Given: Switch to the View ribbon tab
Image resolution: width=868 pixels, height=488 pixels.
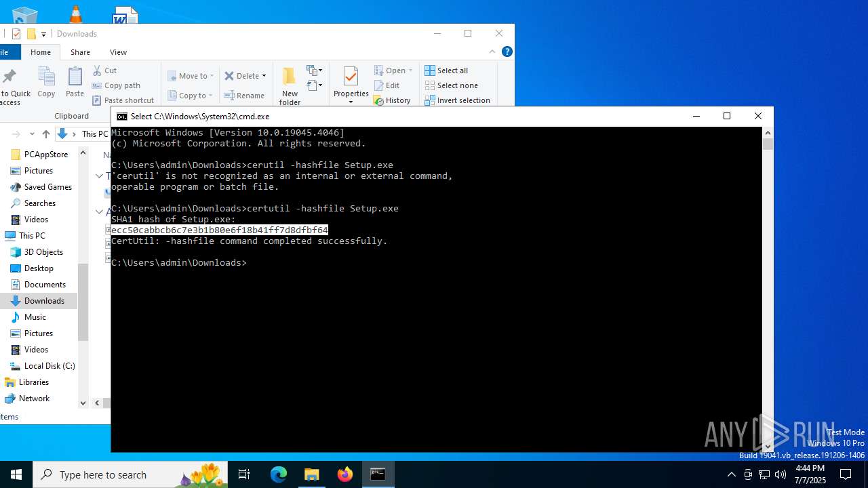Looking at the screenshot, I should point(118,52).
